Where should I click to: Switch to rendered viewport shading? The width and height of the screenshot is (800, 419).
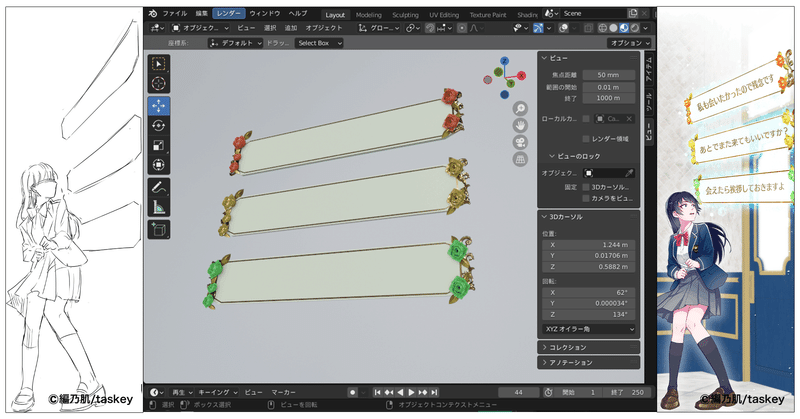tap(635, 28)
